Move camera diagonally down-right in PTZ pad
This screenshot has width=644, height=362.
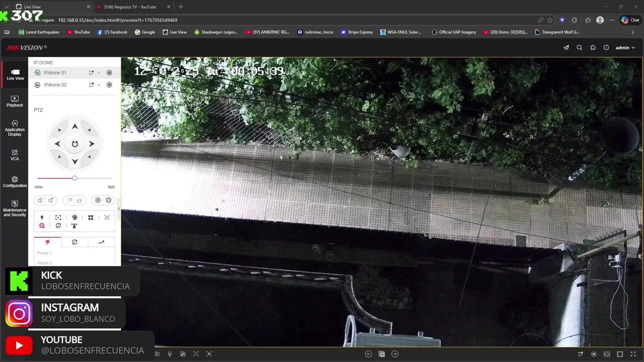point(90,157)
